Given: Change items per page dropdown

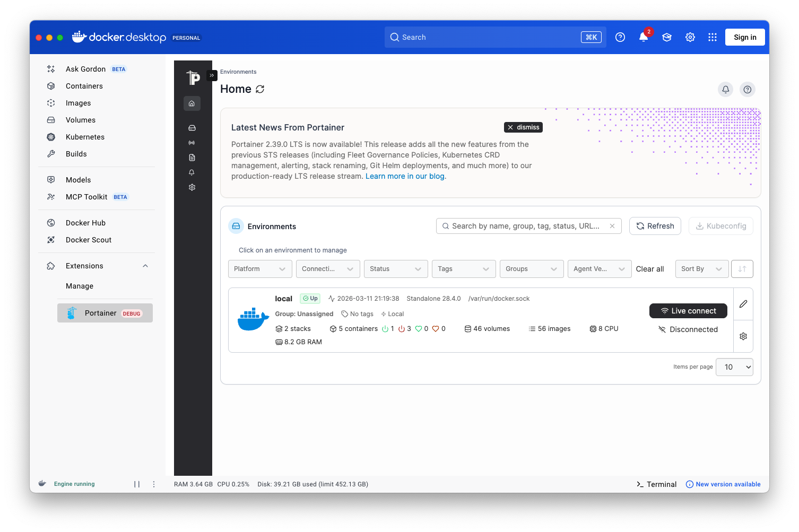Looking at the screenshot, I should coord(734,367).
